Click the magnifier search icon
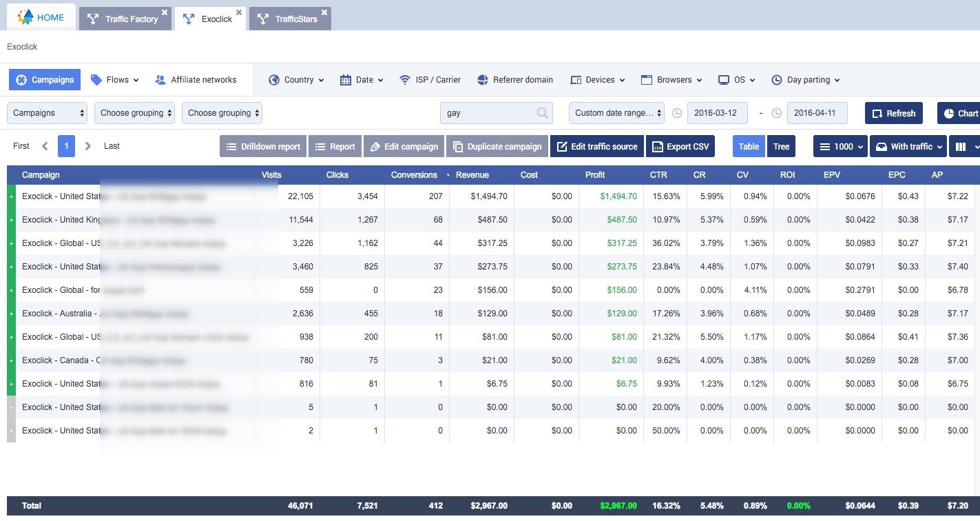The height and width of the screenshot is (521, 980). click(543, 113)
